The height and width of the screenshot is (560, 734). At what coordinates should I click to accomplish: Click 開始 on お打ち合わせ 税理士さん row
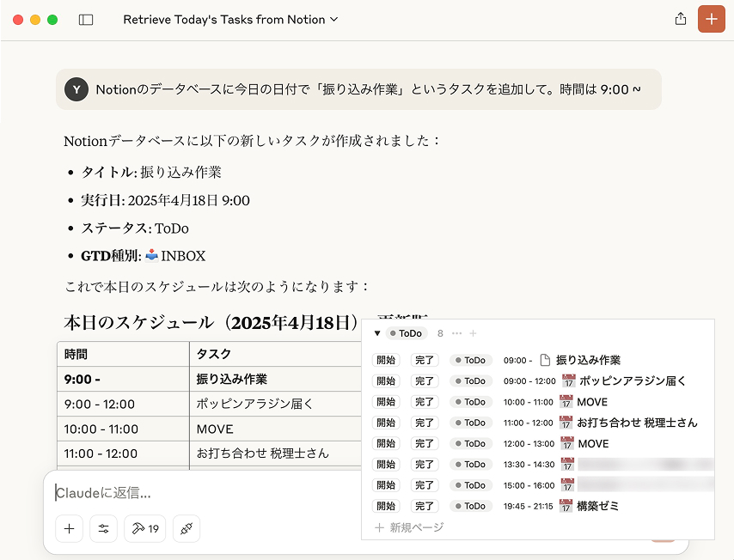(x=386, y=423)
